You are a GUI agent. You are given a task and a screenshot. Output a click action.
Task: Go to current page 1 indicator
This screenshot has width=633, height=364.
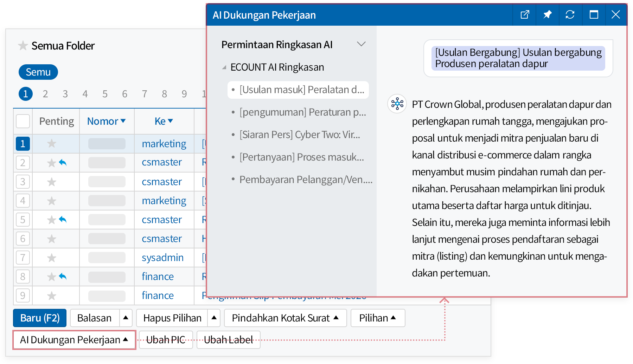[x=26, y=94]
